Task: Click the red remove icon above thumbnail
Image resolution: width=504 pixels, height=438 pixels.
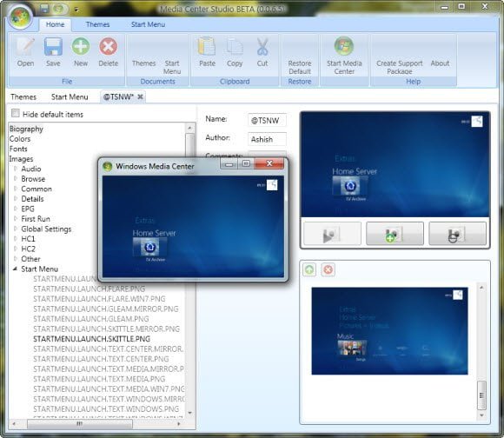Action: [328, 269]
